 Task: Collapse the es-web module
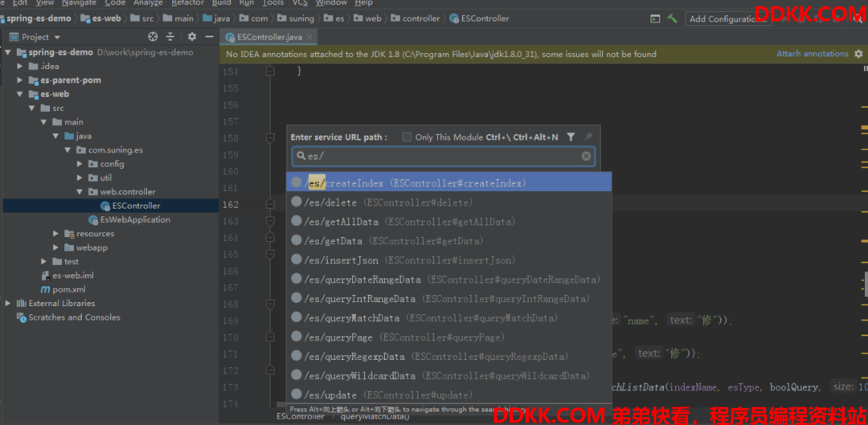pyautogui.click(x=20, y=94)
